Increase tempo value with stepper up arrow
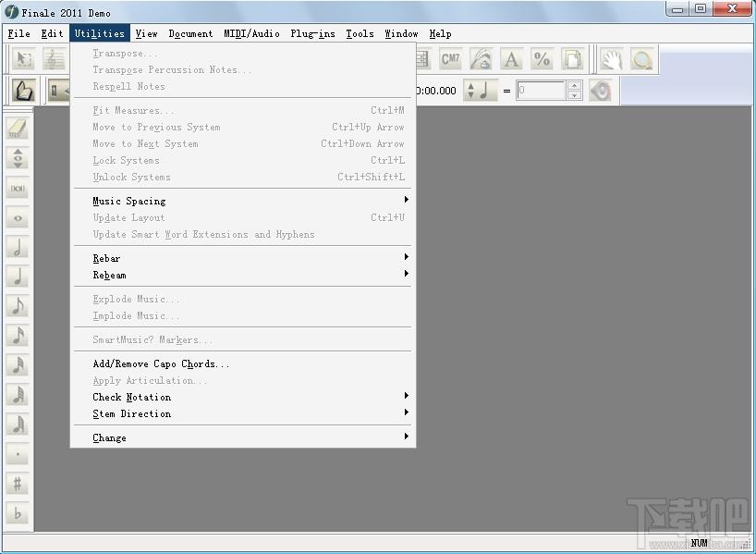Screen dimensions: 756x554 click(574, 86)
